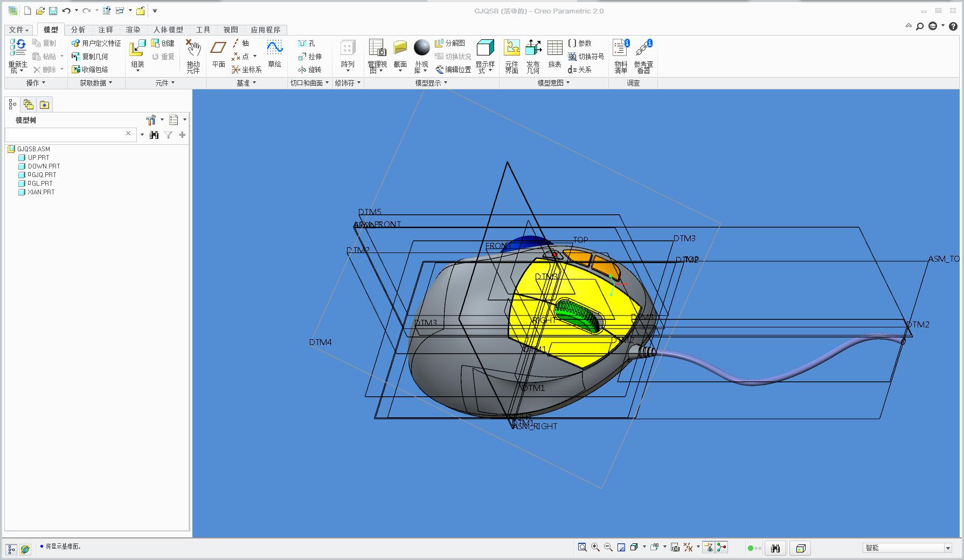
Task: Expand the 获取数据 group dropdown
Action: click(x=96, y=83)
